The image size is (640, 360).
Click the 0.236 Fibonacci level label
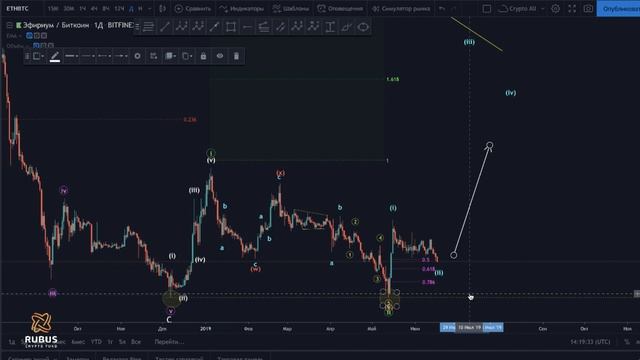[x=190, y=120]
